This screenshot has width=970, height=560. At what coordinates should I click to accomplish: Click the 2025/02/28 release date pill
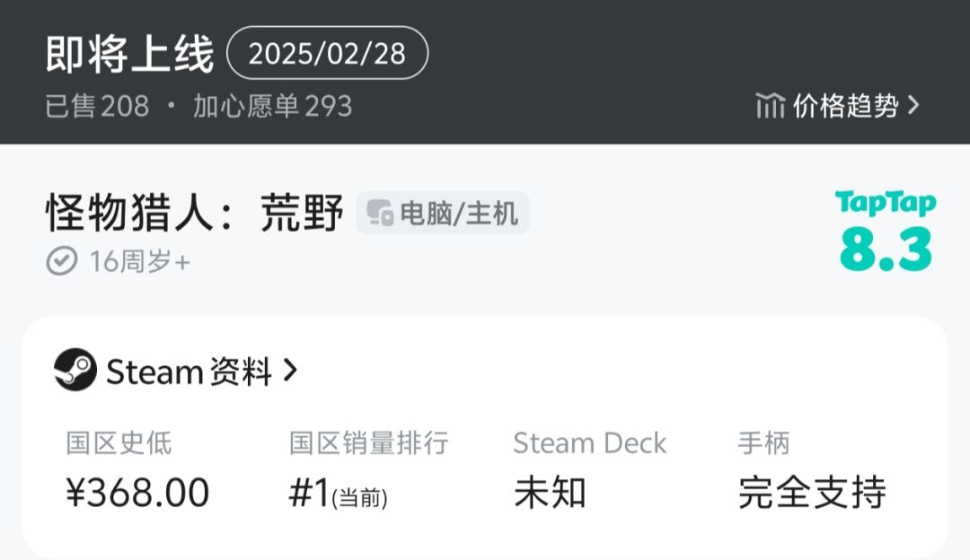pos(327,53)
